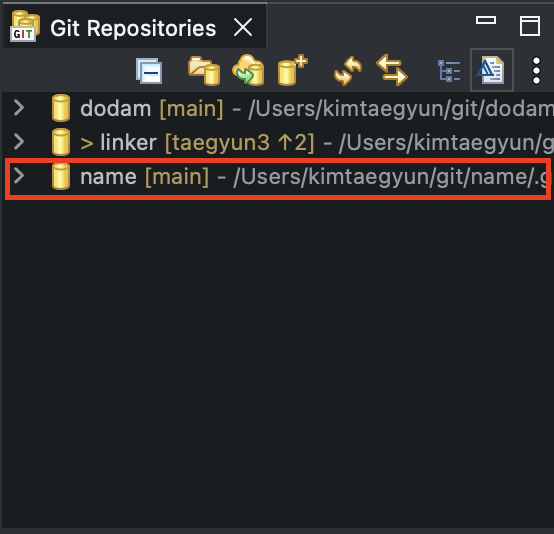Viewport: 554px width, 534px height.
Task: Click the linker repository cylinder icon
Action: 61,142
